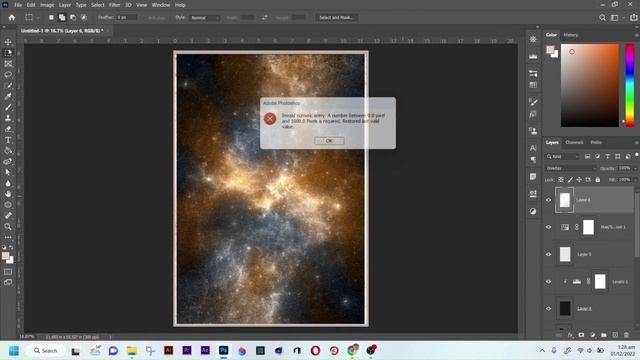Click the Home icon in options bar
The height and width of the screenshot is (360, 640).
pyautogui.click(x=12, y=18)
